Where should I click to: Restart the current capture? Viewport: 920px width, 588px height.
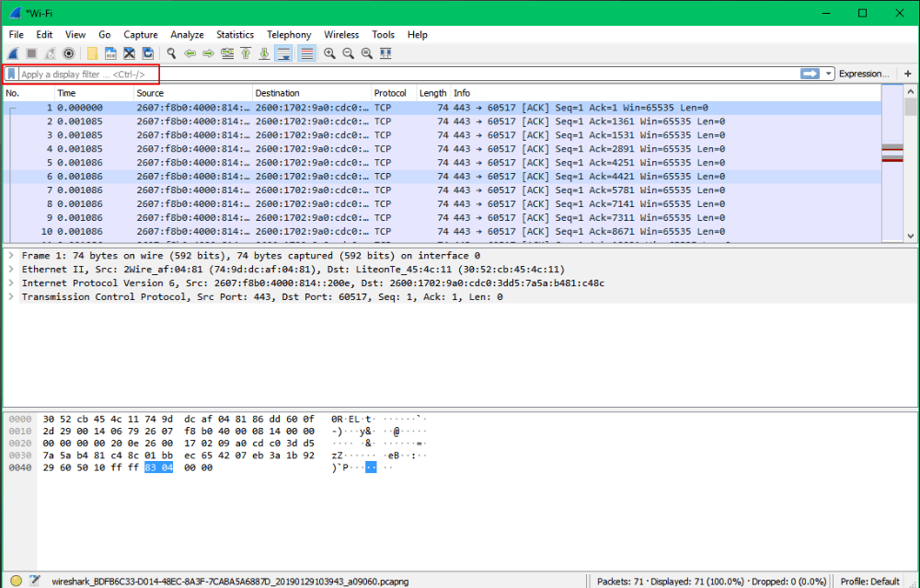(51, 53)
